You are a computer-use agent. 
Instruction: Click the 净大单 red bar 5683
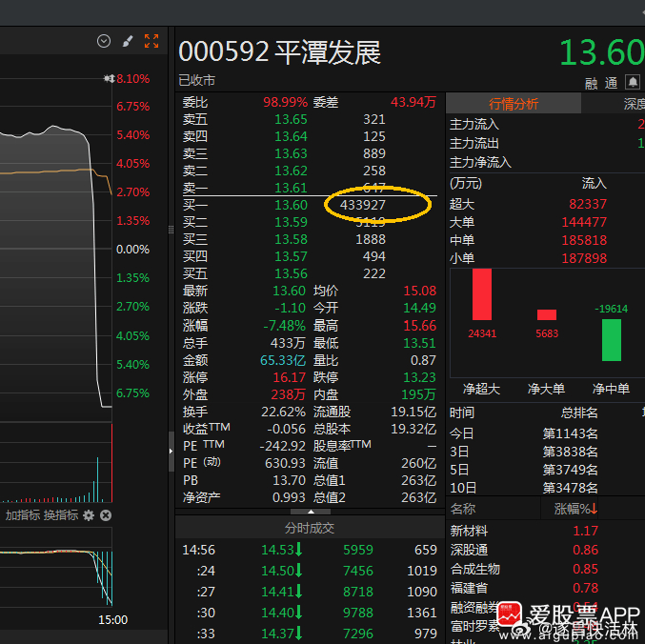point(547,314)
